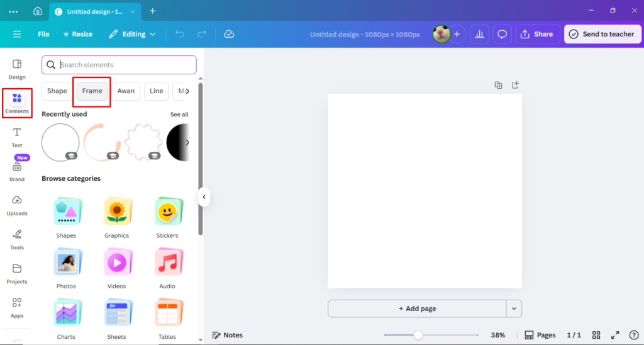
Task: Duplicate the page using the copy icon
Action: [498, 85]
